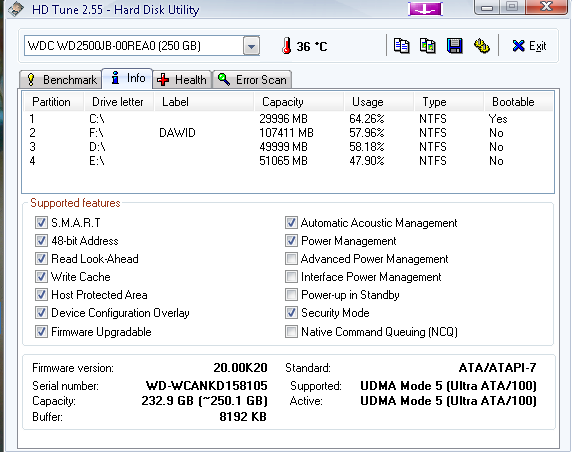Screen dimensions: 572x452
Task: Toggle the Device Configuration Overlay checkbox
Action: click(41, 313)
